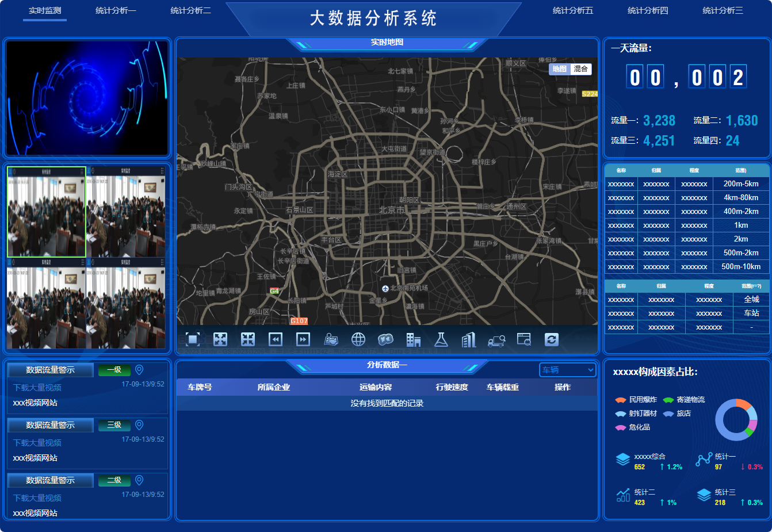Click the 车站 range cell
772x532 pixels.
[x=751, y=313]
